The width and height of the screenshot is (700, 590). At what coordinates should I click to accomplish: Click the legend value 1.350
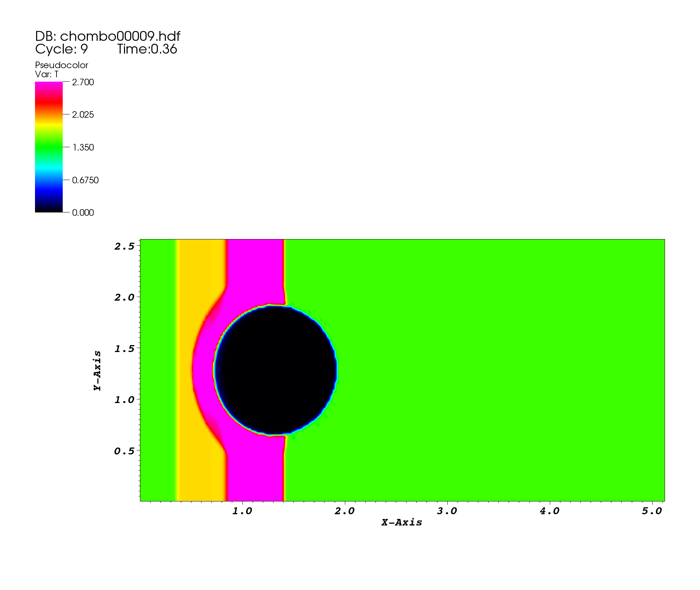click(83, 148)
